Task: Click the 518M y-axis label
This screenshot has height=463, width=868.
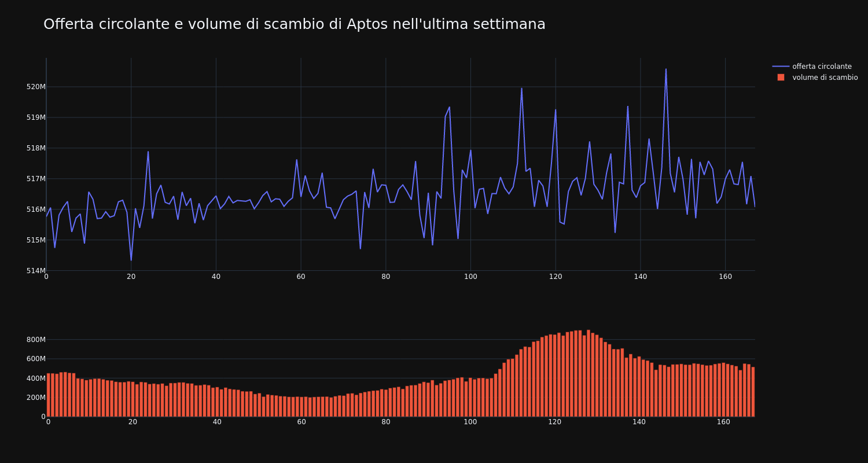Action: click(x=35, y=148)
